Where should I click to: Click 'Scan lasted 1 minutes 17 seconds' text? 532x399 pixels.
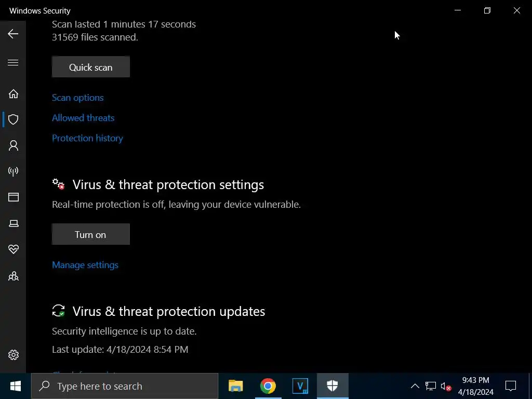124,24
